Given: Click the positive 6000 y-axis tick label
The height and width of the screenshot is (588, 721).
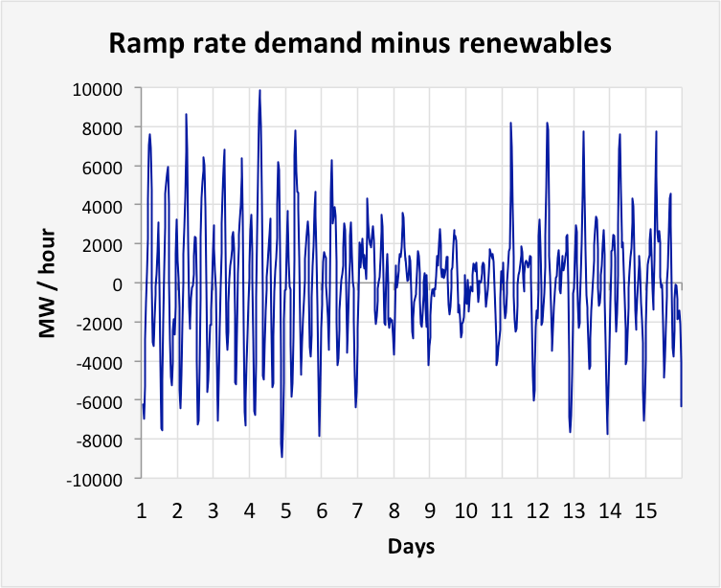Looking at the screenshot, I should click(x=103, y=167).
